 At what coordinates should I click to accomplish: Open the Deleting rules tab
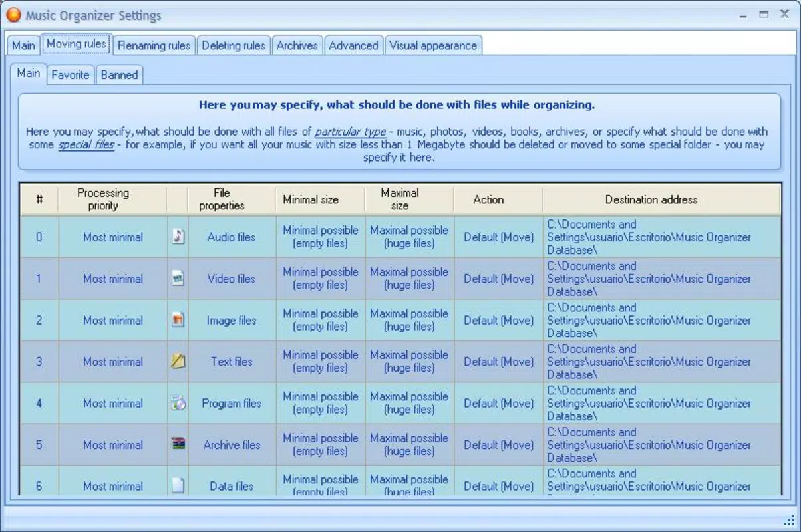(234, 45)
